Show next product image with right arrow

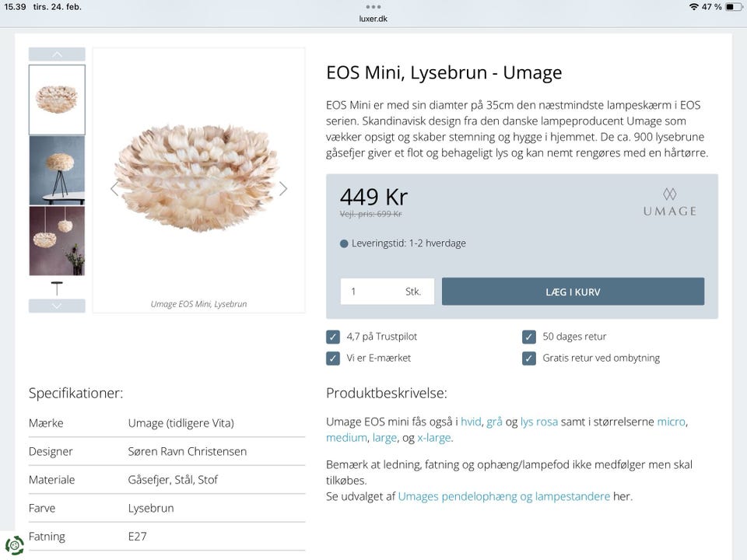pyautogui.click(x=283, y=188)
